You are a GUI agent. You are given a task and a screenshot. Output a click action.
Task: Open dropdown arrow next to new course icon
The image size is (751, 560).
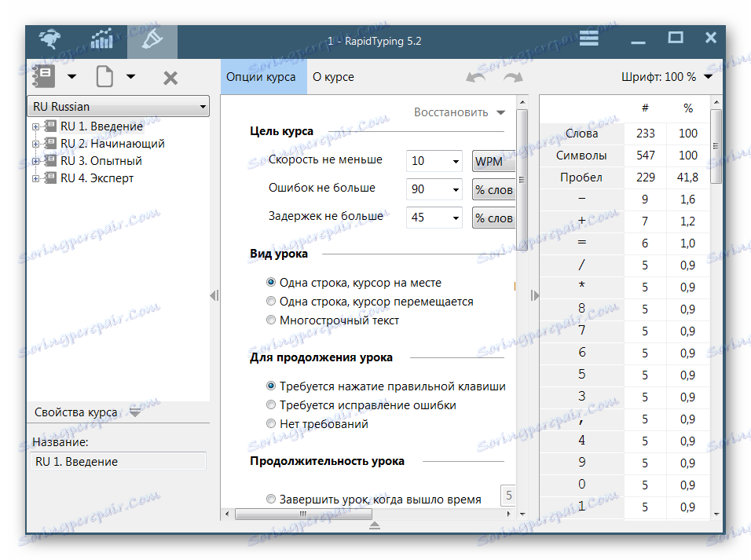[71, 76]
